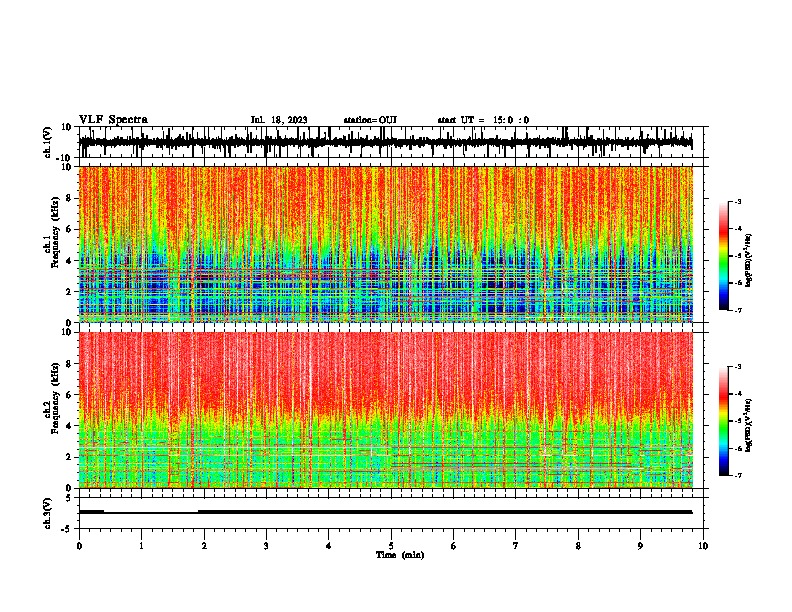Click the ch.2 color bar log(PSD) unit label
The height and width of the screenshot is (612, 792).
[749, 425]
